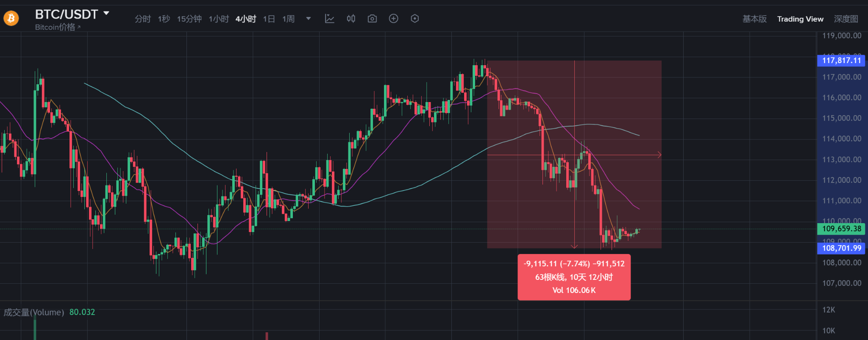Take a chart snapshot with camera icon
This screenshot has height=340, width=868.
click(x=372, y=19)
